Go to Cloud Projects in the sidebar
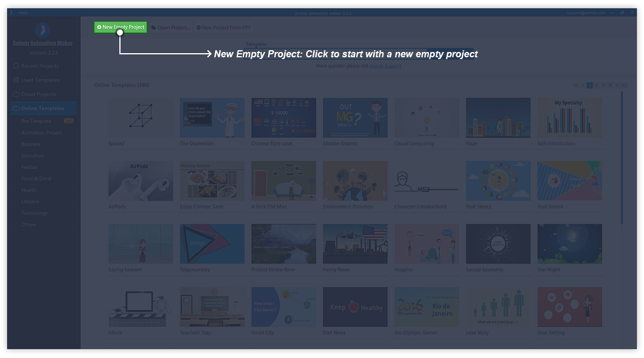The image size is (644, 358). tap(38, 95)
